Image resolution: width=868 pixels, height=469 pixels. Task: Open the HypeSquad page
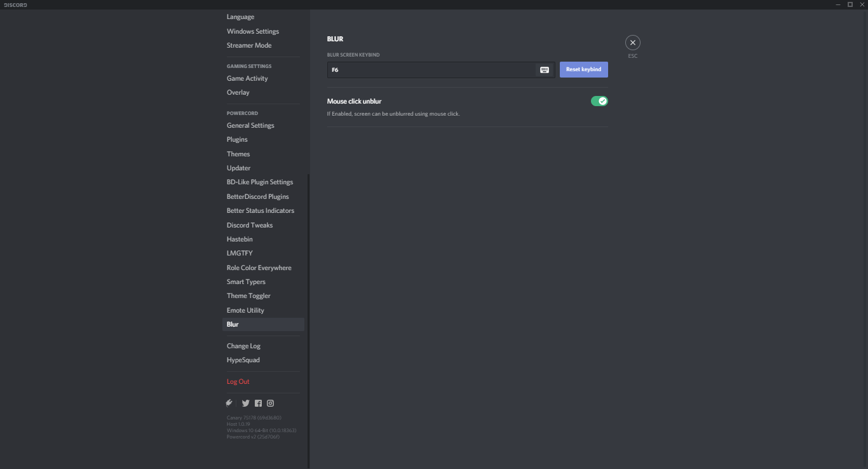pyautogui.click(x=263, y=360)
